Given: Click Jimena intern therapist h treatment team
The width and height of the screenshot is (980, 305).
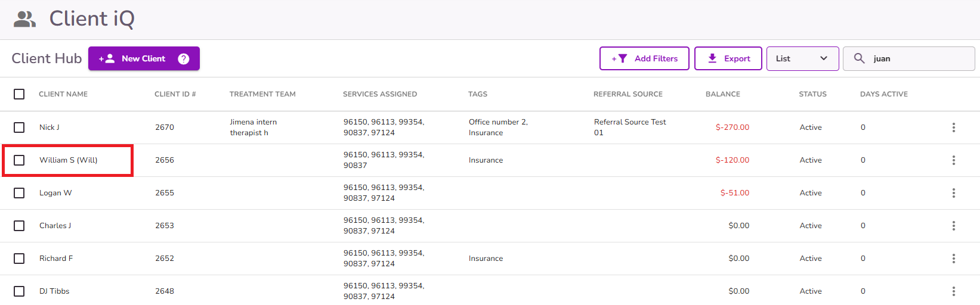Looking at the screenshot, I should (253, 127).
